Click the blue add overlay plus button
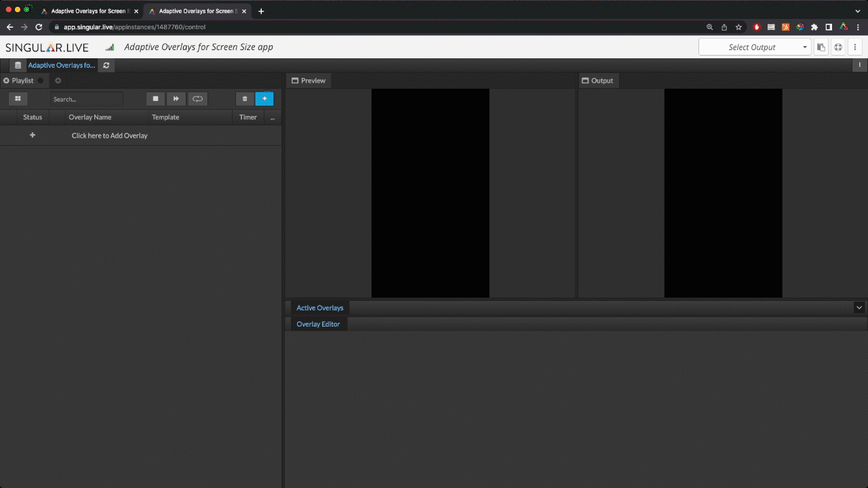The width and height of the screenshot is (868, 488). (x=264, y=99)
